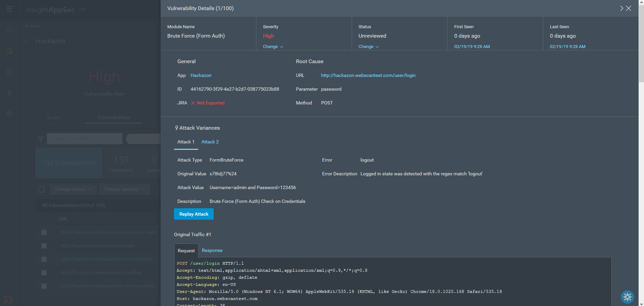Image resolution: width=644 pixels, height=306 pixels.
Task: Open the Hackazon app link
Action: [x=201, y=76]
